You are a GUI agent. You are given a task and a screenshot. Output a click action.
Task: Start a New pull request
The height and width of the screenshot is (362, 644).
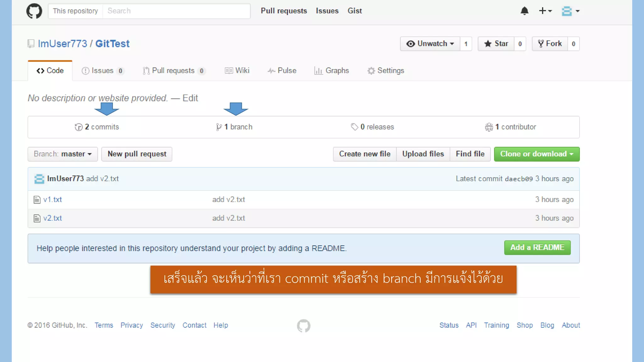tap(137, 154)
